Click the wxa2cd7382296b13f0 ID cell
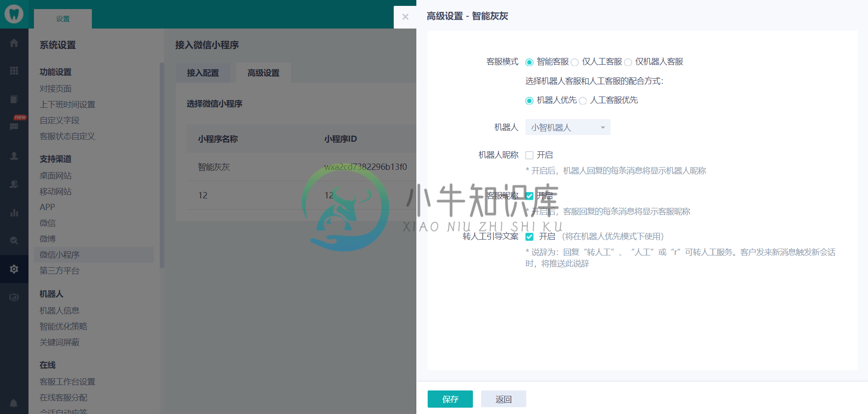The height and width of the screenshot is (414, 868). coord(365,167)
